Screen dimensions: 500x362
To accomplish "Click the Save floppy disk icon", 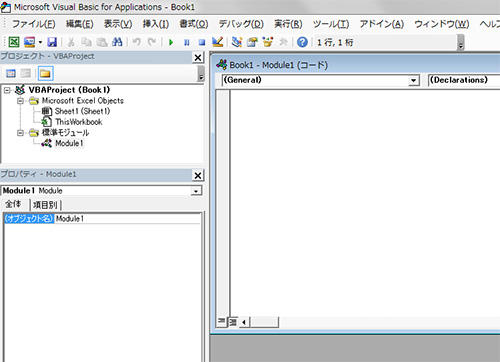I will [x=52, y=42].
